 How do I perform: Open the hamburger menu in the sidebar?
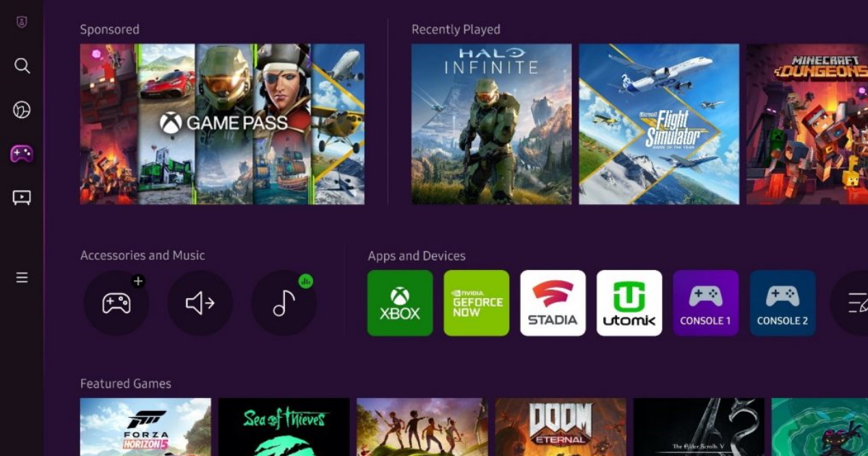22,276
